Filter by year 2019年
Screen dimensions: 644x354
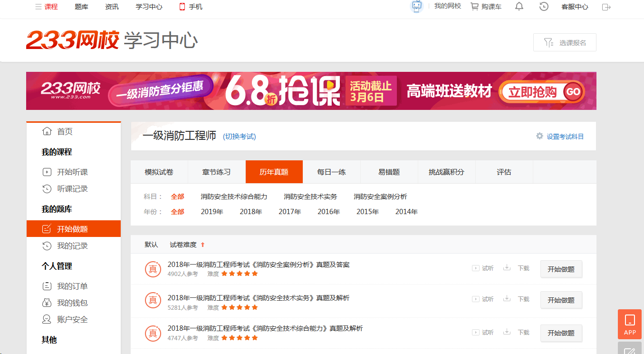click(x=212, y=212)
